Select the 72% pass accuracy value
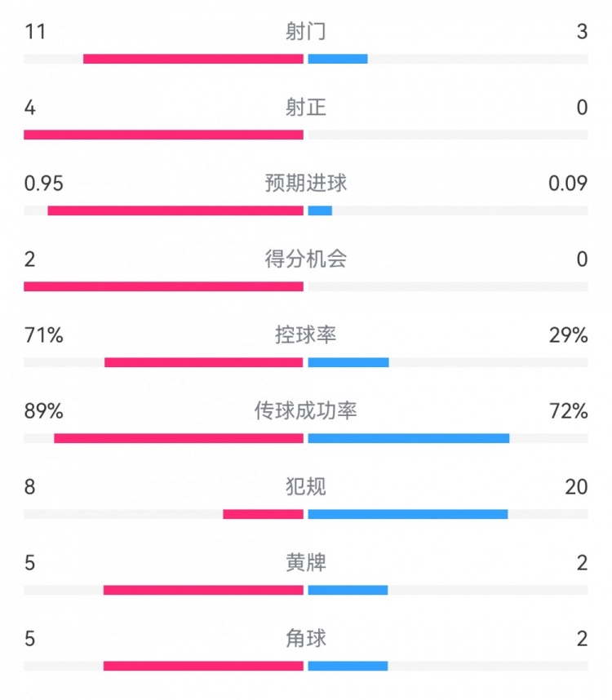The width and height of the screenshot is (612, 700). pos(569,411)
